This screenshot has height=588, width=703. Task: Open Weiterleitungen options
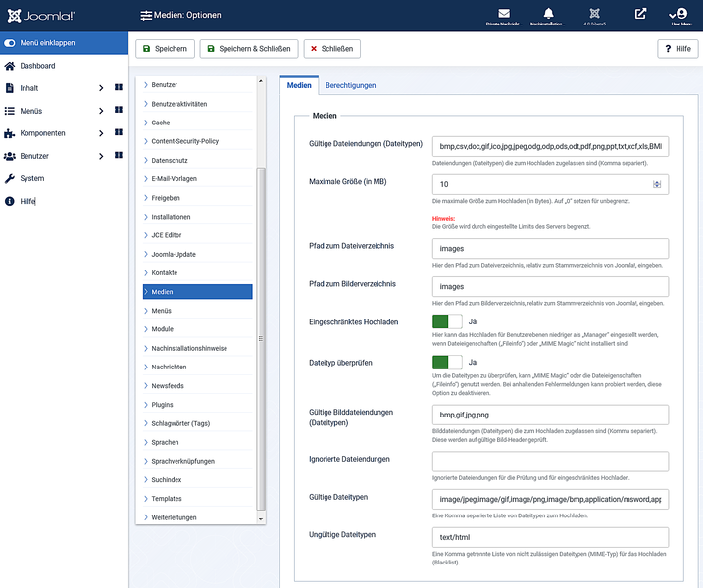(x=198, y=517)
